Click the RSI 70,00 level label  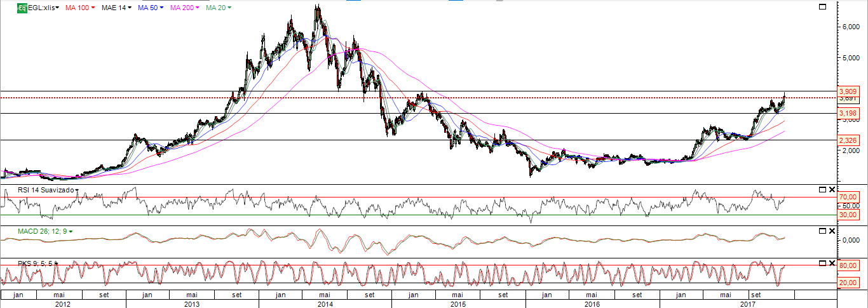click(x=848, y=198)
